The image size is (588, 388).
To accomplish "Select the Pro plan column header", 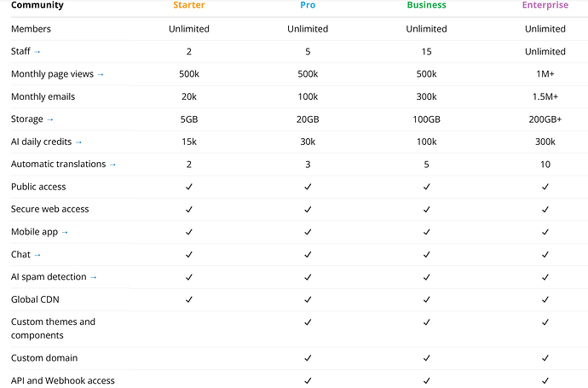I will [308, 6].
